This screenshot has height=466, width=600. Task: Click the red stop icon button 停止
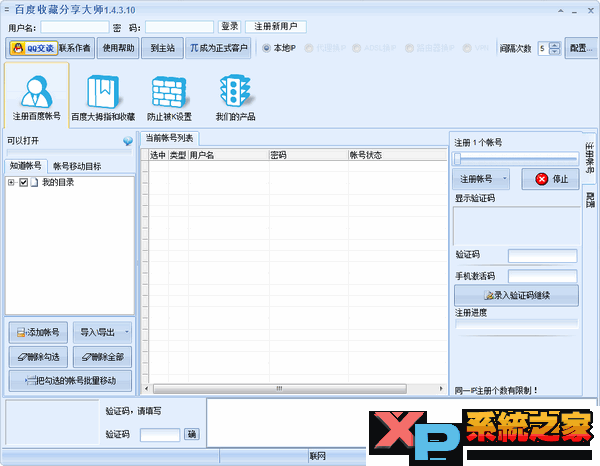click(x=550, y=179)
